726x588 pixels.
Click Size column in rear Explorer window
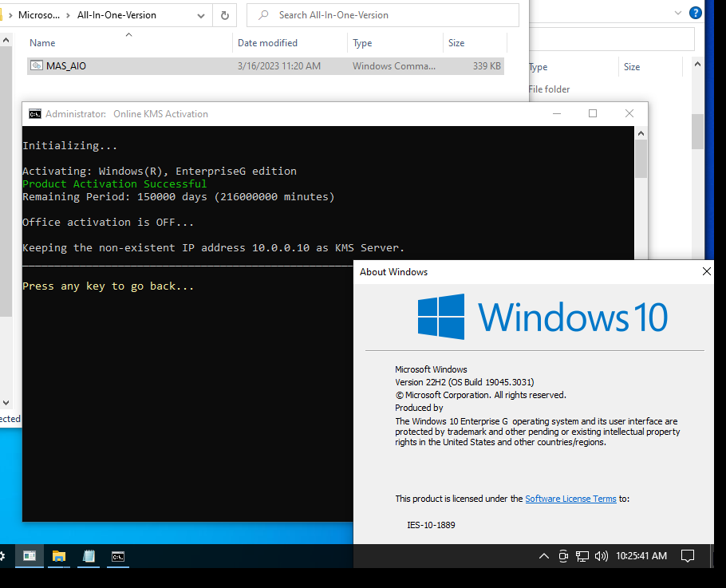632,67
